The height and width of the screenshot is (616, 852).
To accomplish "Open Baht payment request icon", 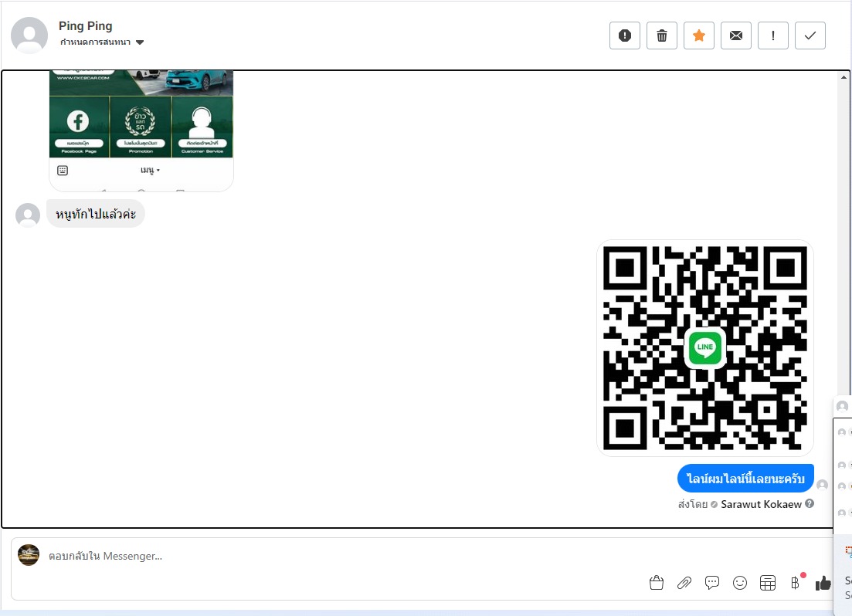I will tap(796, 583).
